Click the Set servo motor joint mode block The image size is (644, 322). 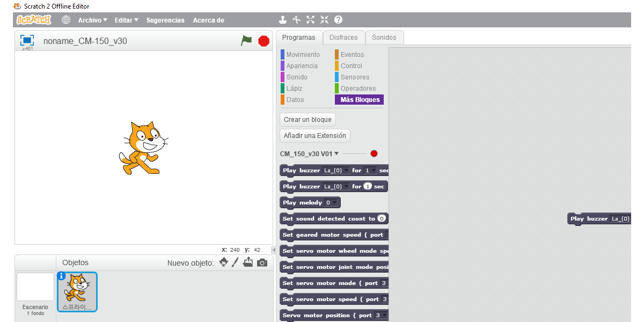click(334, 267)
